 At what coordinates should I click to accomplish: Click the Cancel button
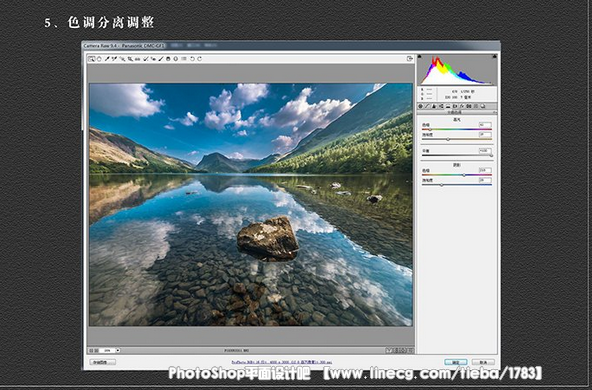pyautogui.click(x=483, y=362)
